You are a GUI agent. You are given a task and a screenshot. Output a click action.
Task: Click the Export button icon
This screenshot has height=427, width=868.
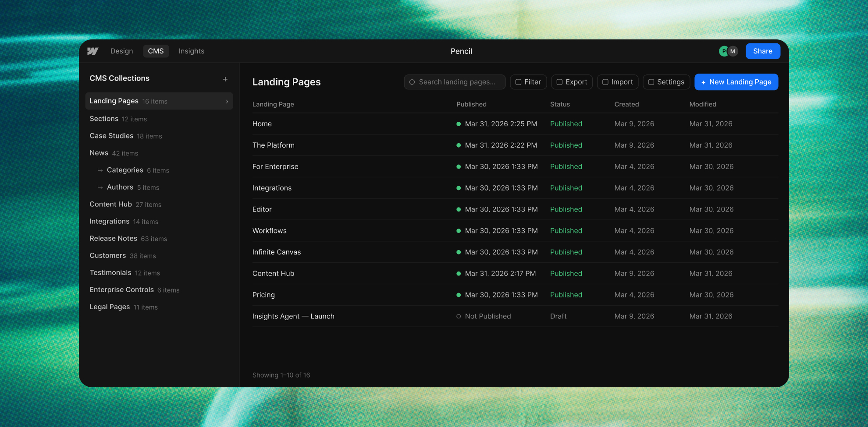pyautogui.click(x=559, y=82)
